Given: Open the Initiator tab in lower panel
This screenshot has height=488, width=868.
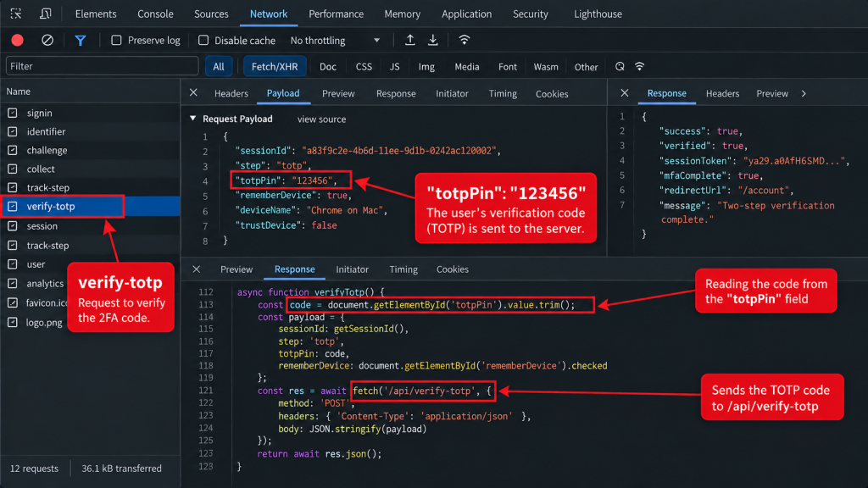Looking at the screenshot, I should click(x=352, y=269).
